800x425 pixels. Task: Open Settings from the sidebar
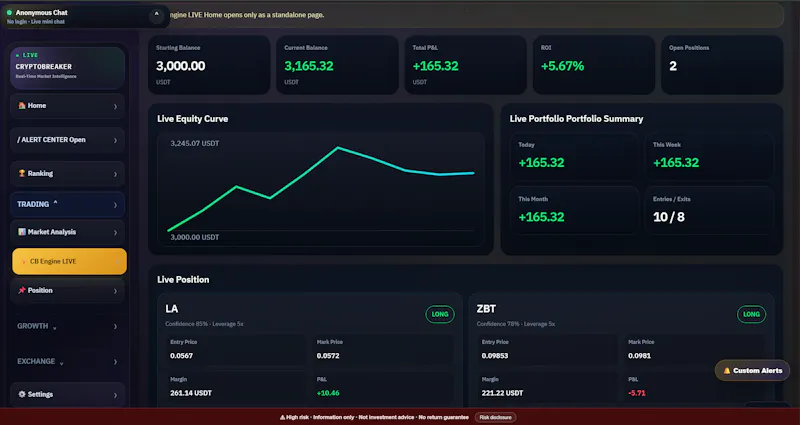coord(67,394)
